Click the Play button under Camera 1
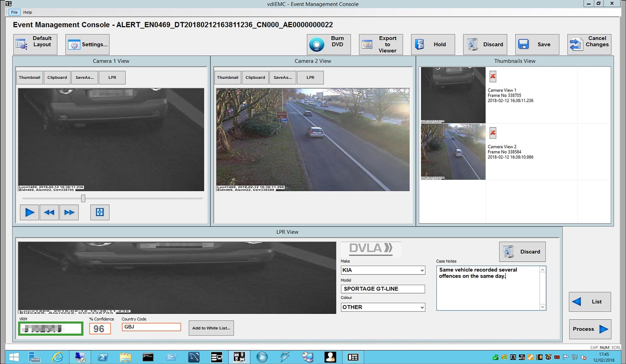626x364 pixels. pyautogui.click(x=30, y=212)
